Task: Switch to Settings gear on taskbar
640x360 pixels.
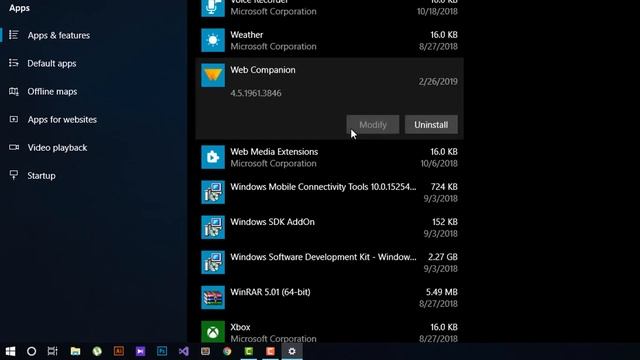Action: (292, 351)
